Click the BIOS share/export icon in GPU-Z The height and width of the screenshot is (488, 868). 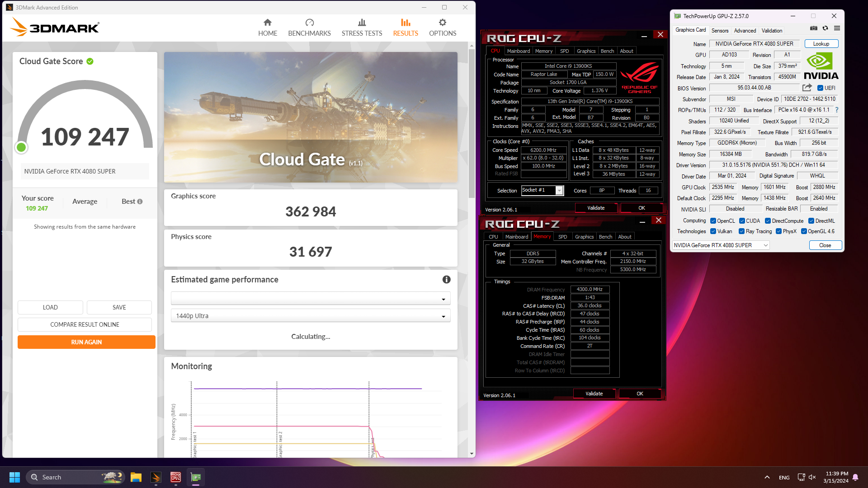(x=807, y=88)
